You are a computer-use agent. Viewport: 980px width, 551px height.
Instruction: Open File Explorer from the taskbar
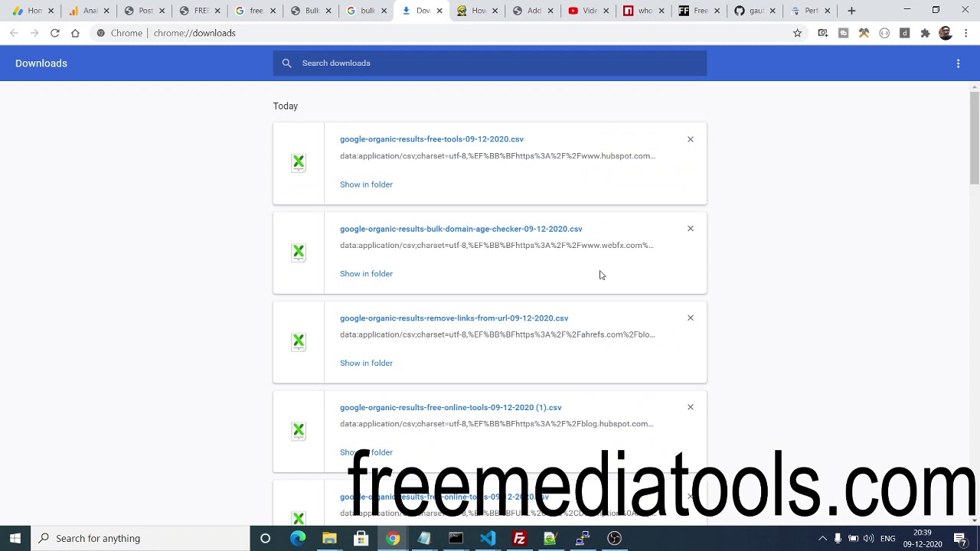329,539
